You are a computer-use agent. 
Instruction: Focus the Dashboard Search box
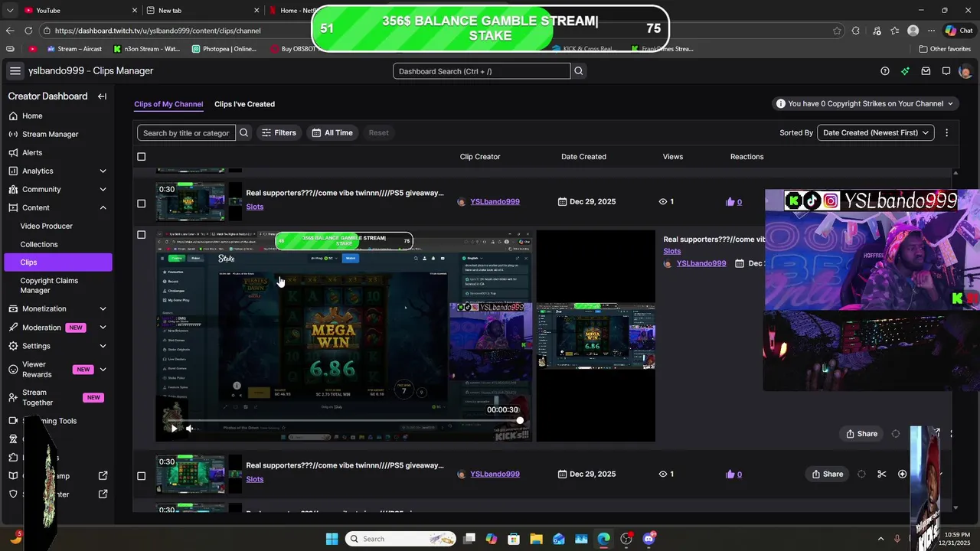pos(482,71)
